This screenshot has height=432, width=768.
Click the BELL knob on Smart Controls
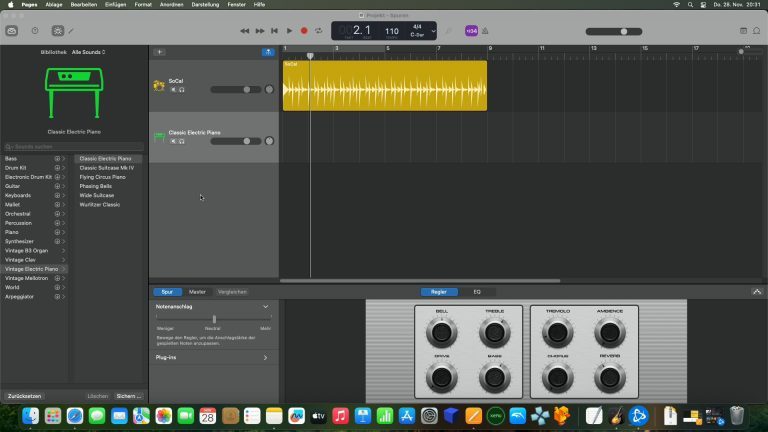441,333
